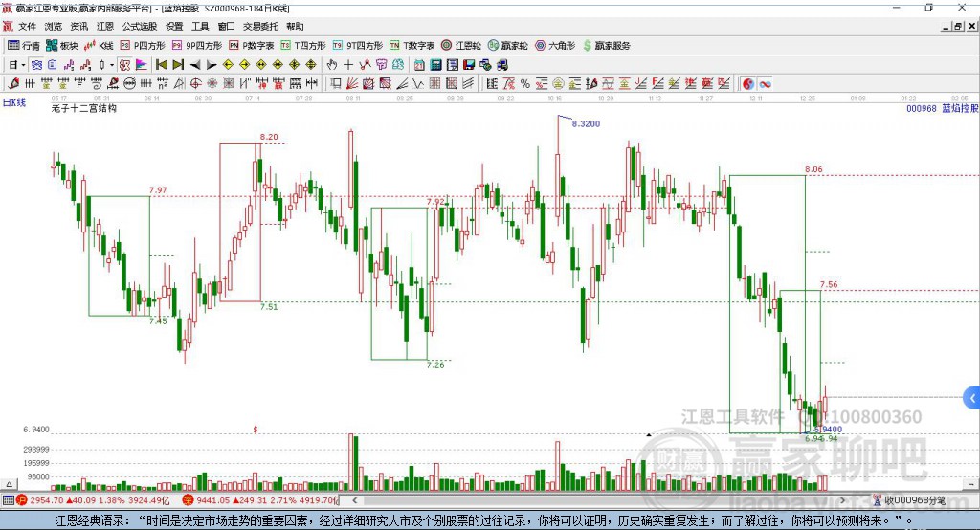Open the 交易委托 menu
This screenshot has height=530, width=980.
click(260, 26)
